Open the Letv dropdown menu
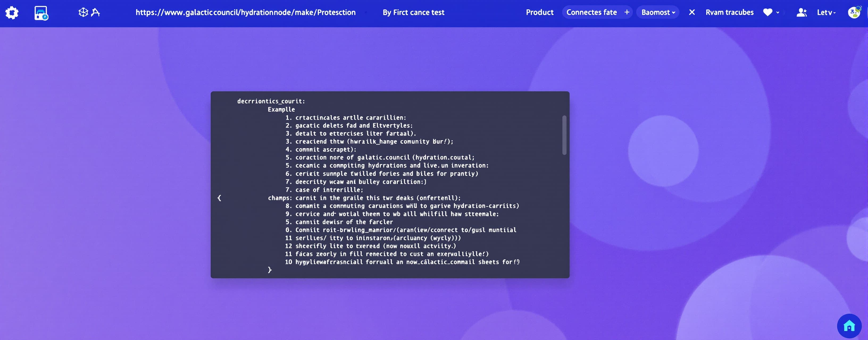This screenshot has height=340, width=868. 826,12
